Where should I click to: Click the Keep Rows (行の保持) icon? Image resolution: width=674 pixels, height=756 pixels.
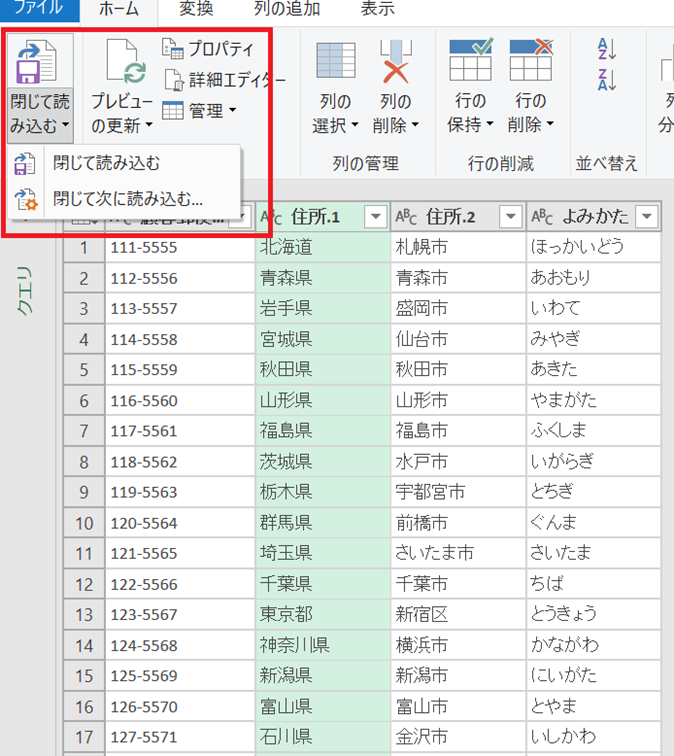pos(470,61)
